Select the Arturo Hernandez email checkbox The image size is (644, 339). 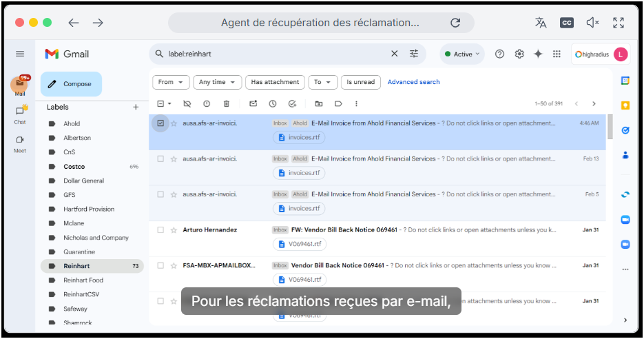[160, 230]
